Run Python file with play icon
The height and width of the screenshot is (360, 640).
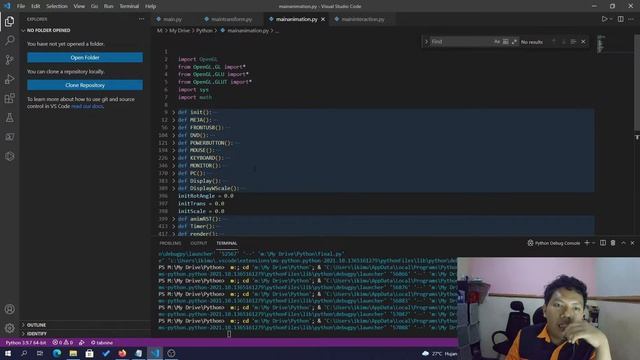pos(604,19)
